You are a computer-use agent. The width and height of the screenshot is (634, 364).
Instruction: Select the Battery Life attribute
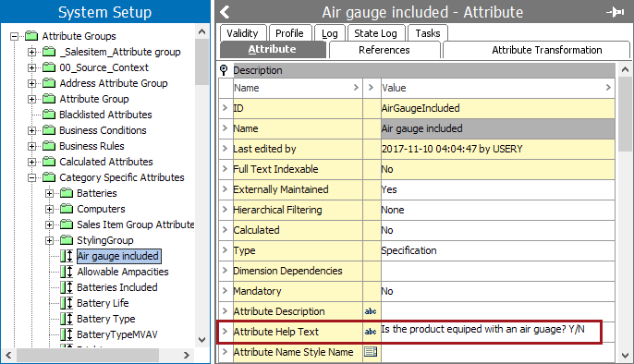tap(103, 303)
